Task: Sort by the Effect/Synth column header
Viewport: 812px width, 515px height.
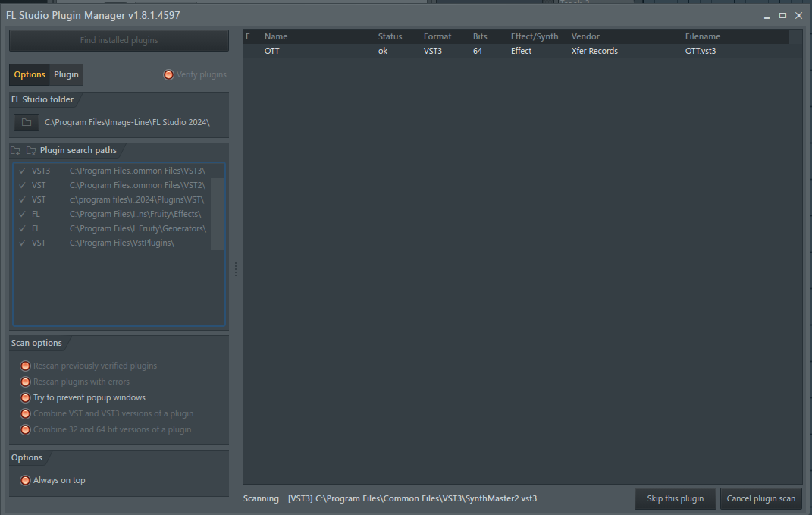Action: 535,36
